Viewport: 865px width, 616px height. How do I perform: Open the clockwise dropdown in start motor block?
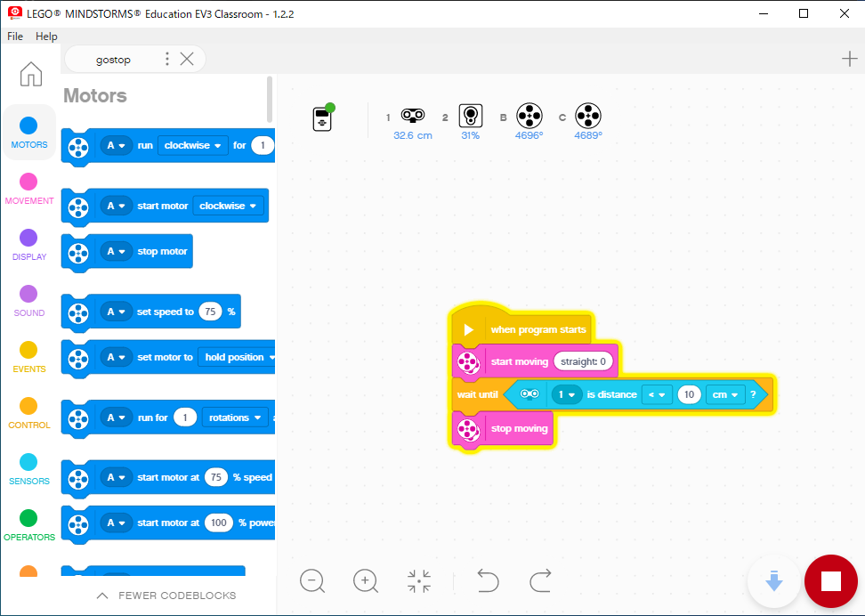(x=229, y=206)
